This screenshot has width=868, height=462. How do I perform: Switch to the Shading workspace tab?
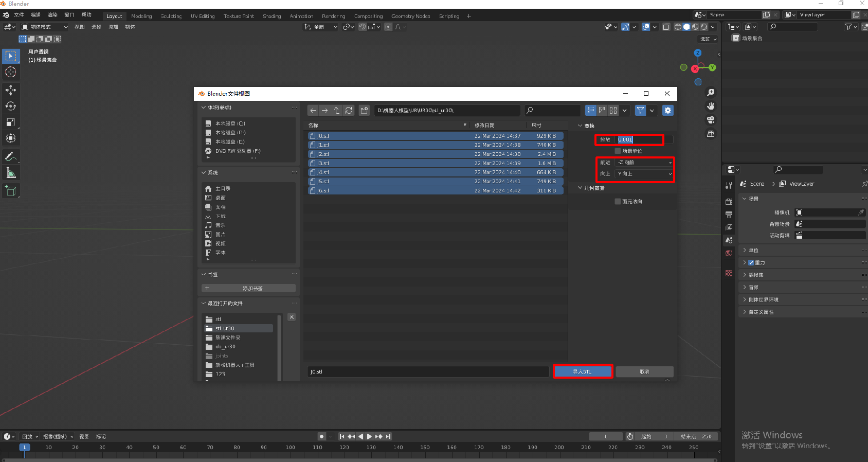272,16
